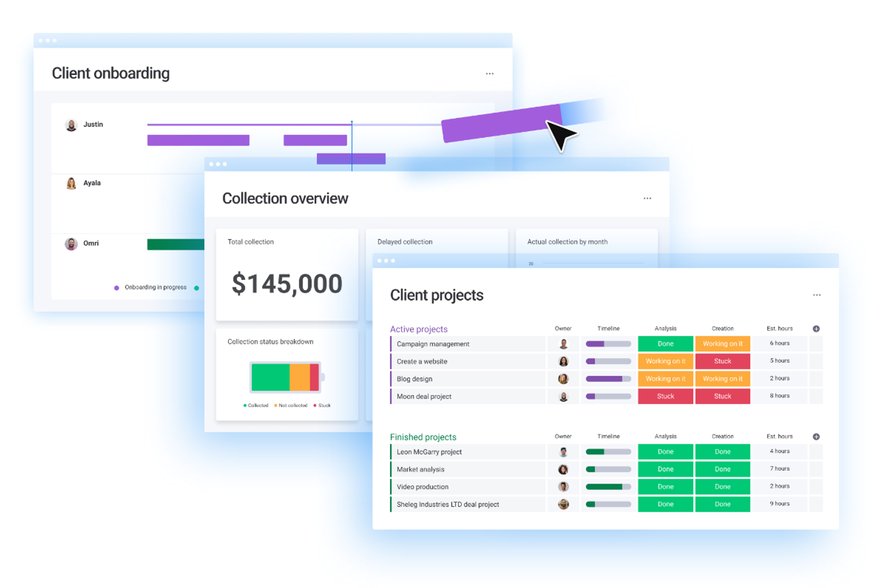The image size is (872, 588).
Task: Collapse the Active projects group
Action: tap(419, 329)
